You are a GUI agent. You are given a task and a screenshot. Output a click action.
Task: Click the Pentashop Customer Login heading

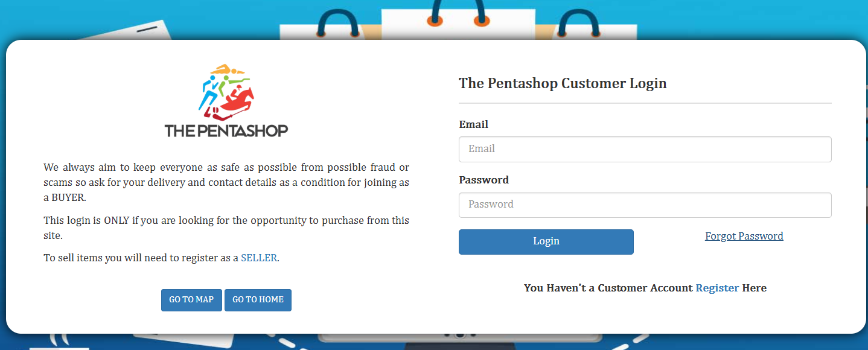click(x=563, y=83)
